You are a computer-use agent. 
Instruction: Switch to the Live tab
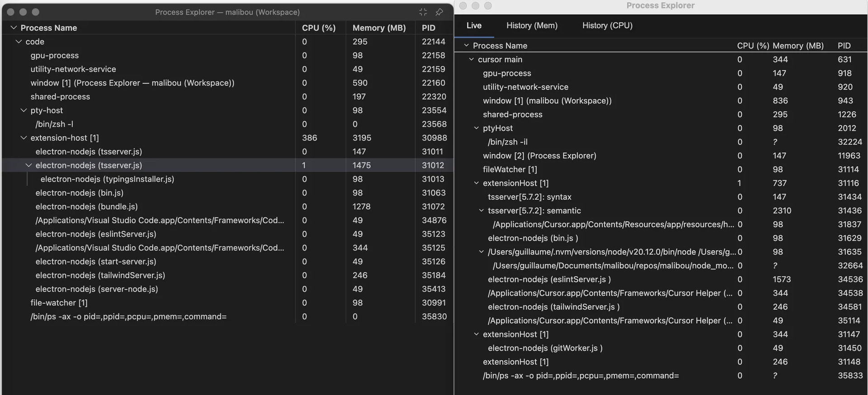pos(474,26)
